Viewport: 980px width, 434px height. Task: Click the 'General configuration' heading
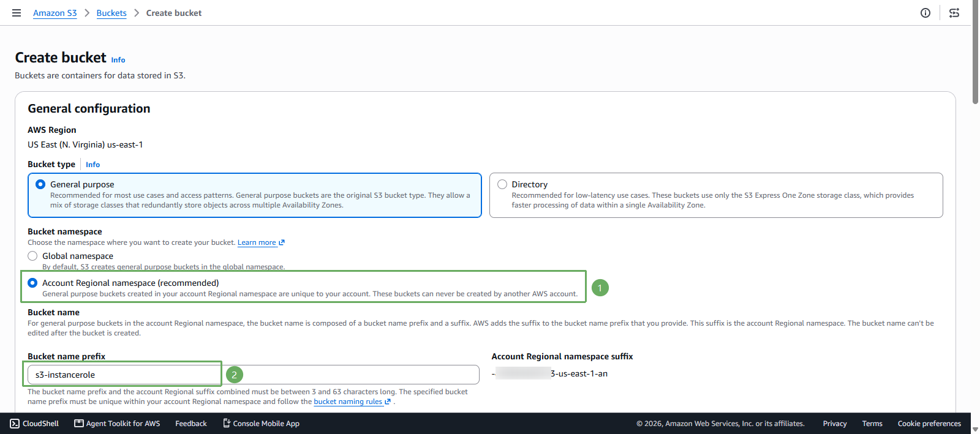[x=89, y=108]
